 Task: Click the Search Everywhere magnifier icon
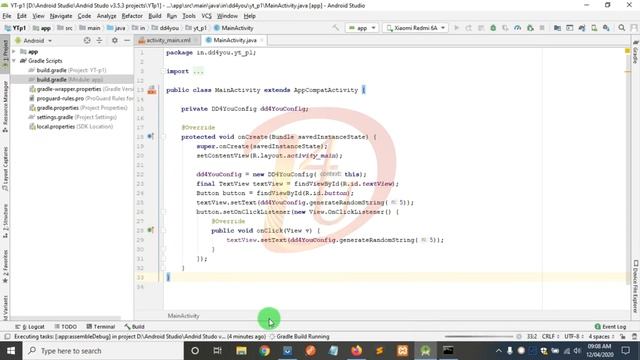(x=622, y=28)
